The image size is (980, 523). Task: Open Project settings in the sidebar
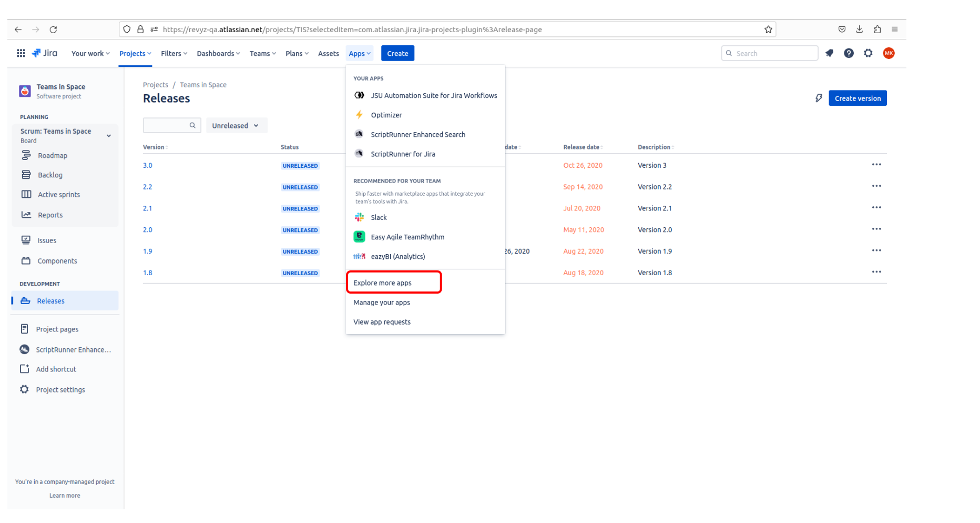pos(65,390)
